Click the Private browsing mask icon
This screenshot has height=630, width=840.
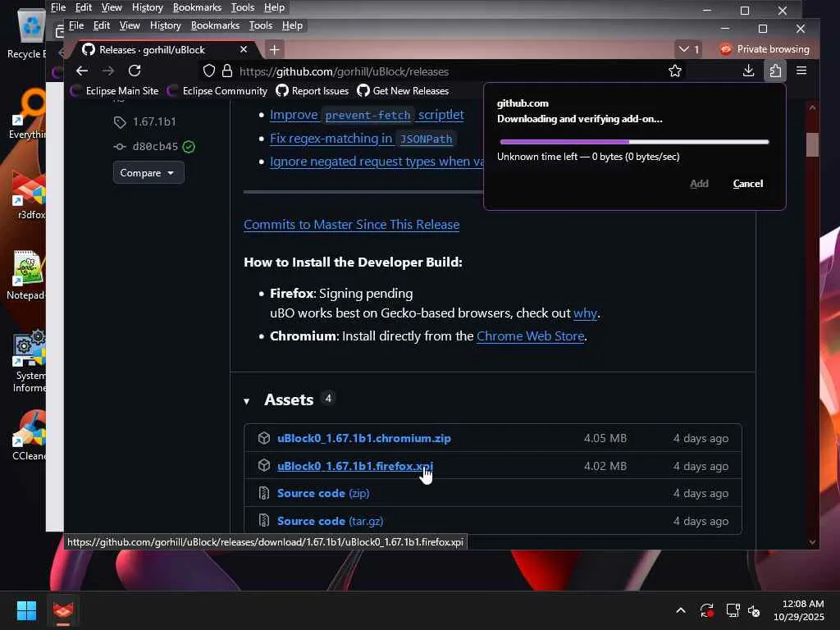point(726,49)
